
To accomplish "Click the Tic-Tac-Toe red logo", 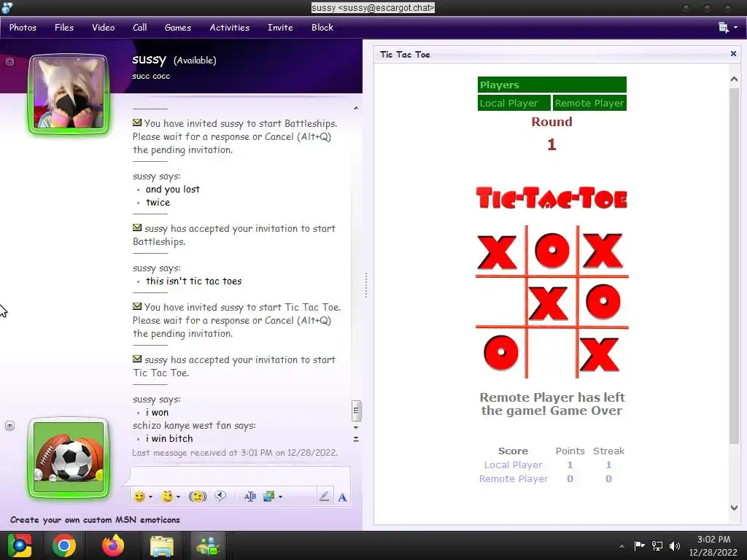I will click(551, 198).
